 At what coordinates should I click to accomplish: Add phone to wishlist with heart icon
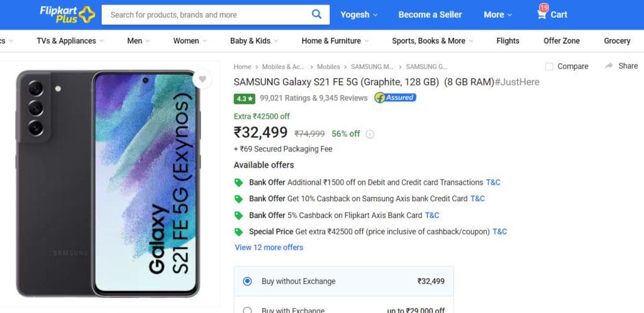tap(202, 80)
